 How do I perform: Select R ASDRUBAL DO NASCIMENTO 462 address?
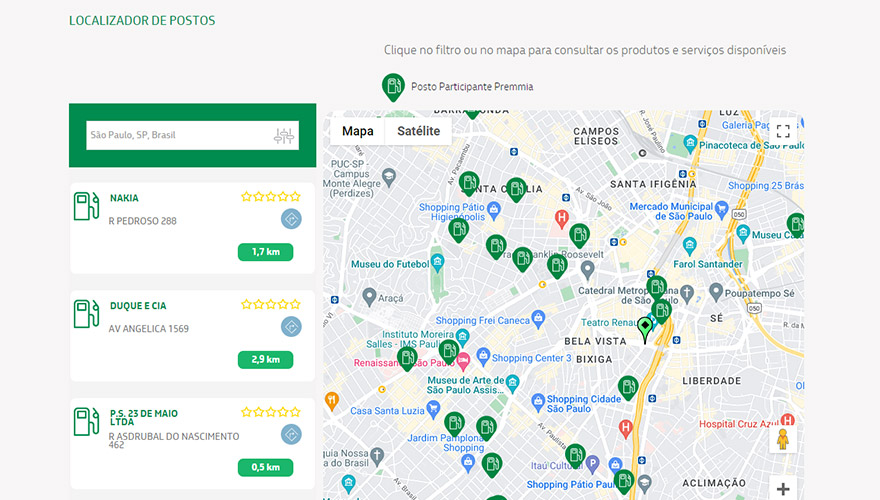point(174,441)
